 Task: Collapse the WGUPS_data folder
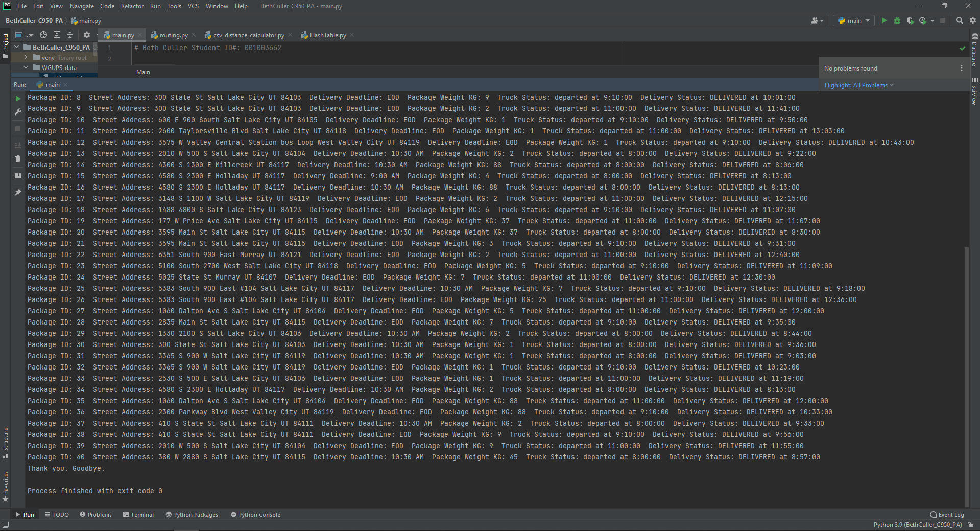(x=26, y=67)
